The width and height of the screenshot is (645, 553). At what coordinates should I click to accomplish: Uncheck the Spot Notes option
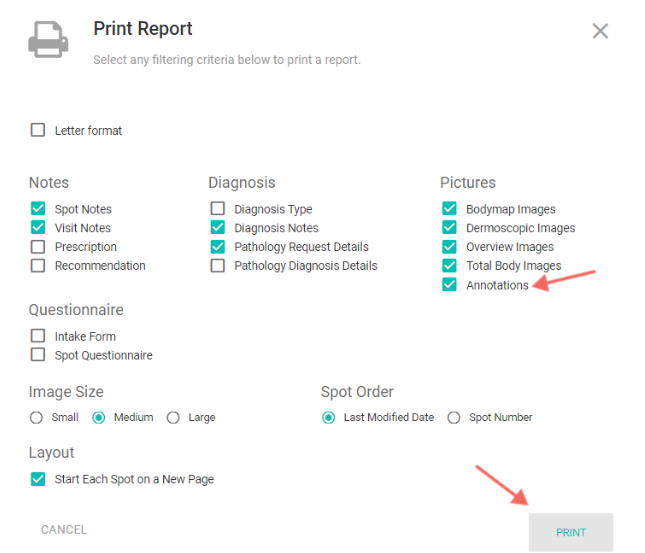click(38, 209)
